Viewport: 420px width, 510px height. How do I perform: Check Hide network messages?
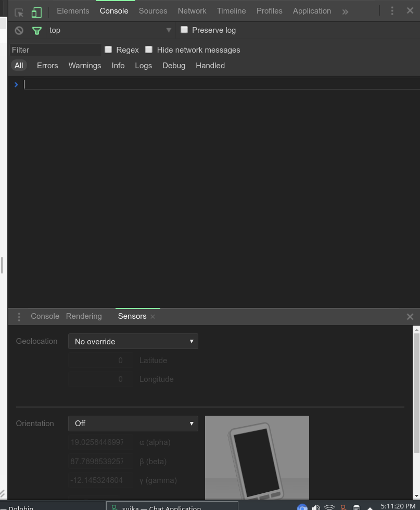click(149, 49)
